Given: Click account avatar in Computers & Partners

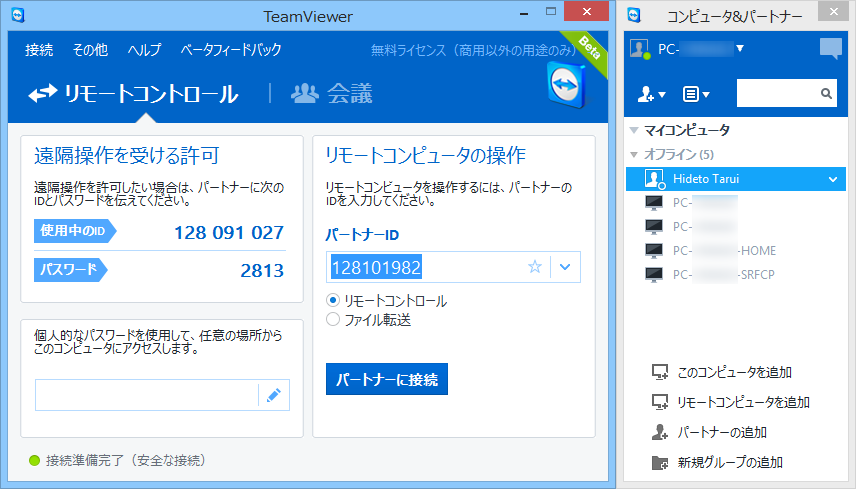Looking at the screenshot, I should point(640,49).
